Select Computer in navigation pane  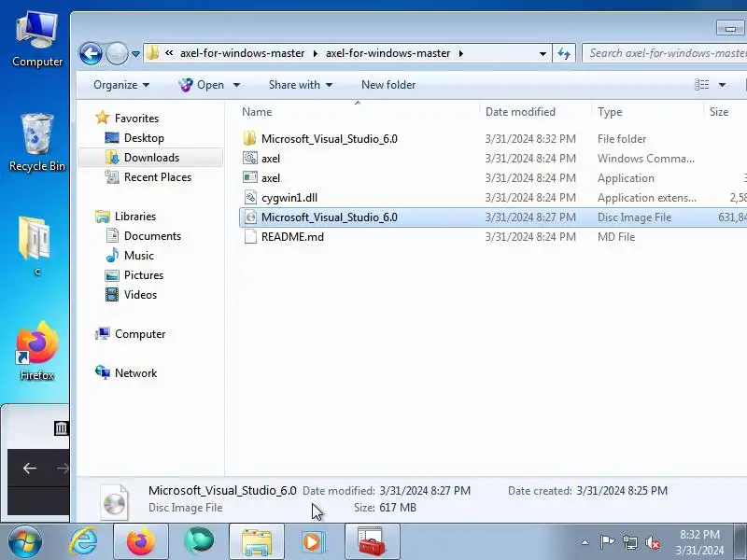click(x=139, y=334)
